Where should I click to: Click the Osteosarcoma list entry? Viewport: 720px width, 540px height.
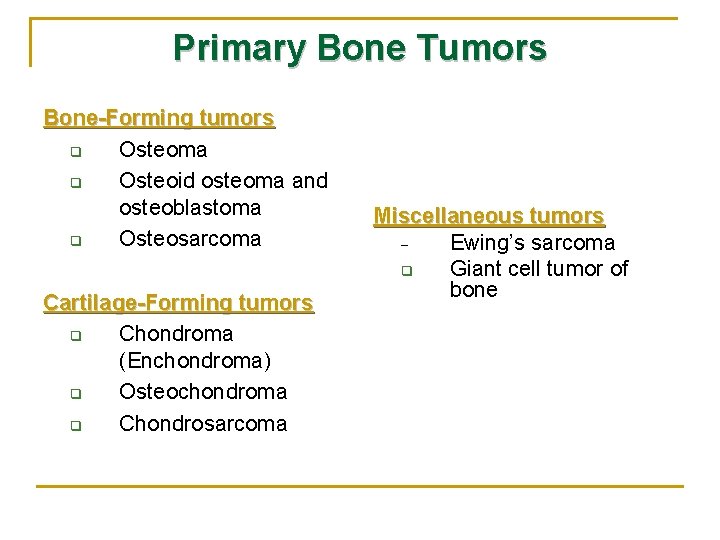click(190, 239)
